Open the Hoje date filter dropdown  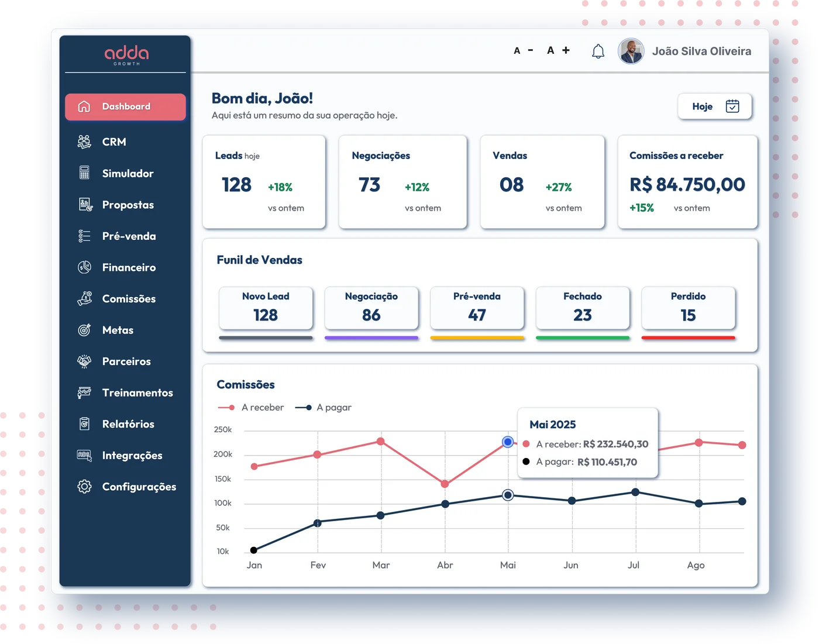pos(714,106)
